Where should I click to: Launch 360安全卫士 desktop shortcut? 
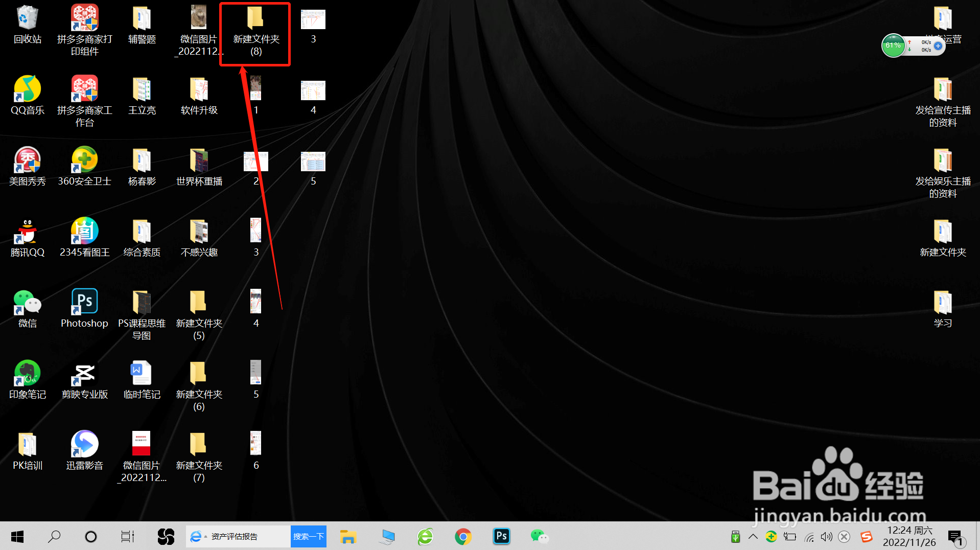pyautogui.click(x=85, y=167)
